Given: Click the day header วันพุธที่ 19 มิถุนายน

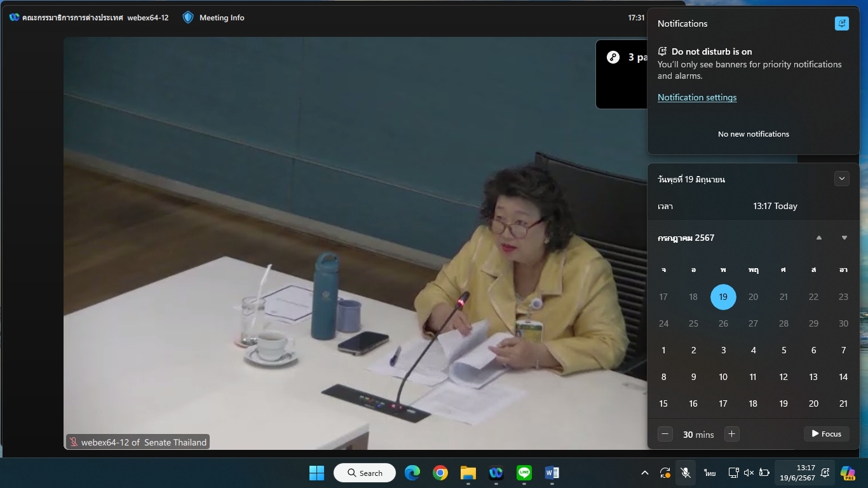Looking at the screenshot, I should coord(691,179).
